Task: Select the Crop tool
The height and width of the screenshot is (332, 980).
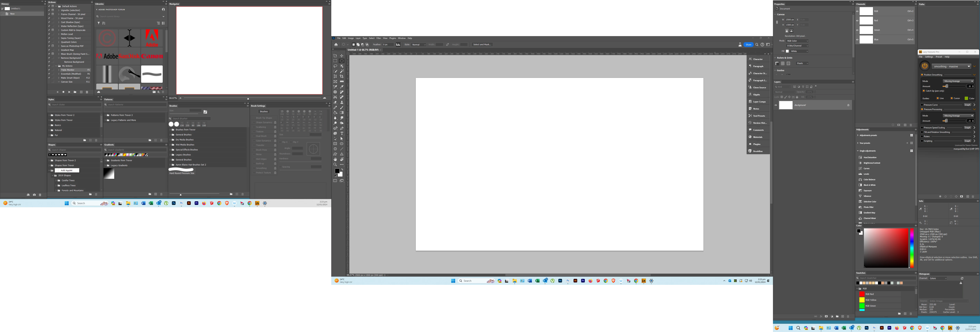Action: 342,76
